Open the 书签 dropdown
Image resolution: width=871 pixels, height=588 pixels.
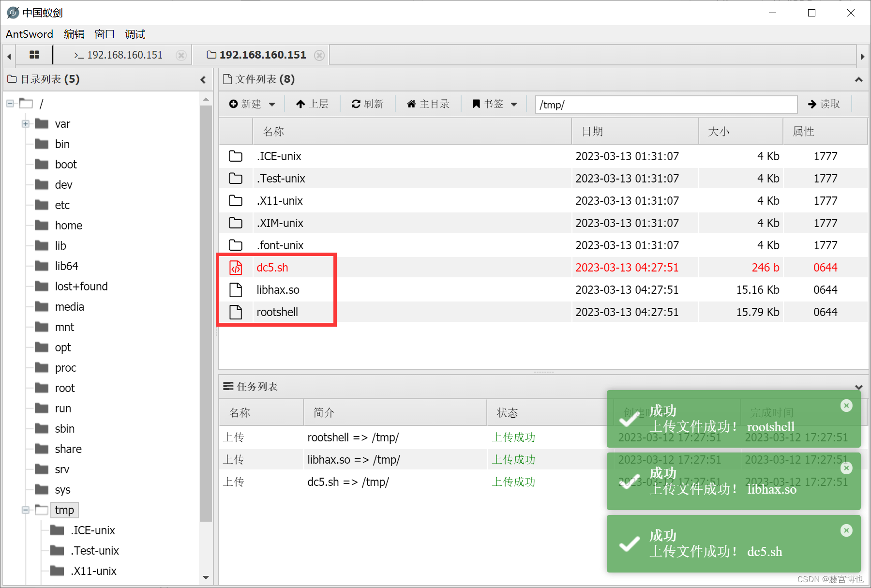point(495,104)
